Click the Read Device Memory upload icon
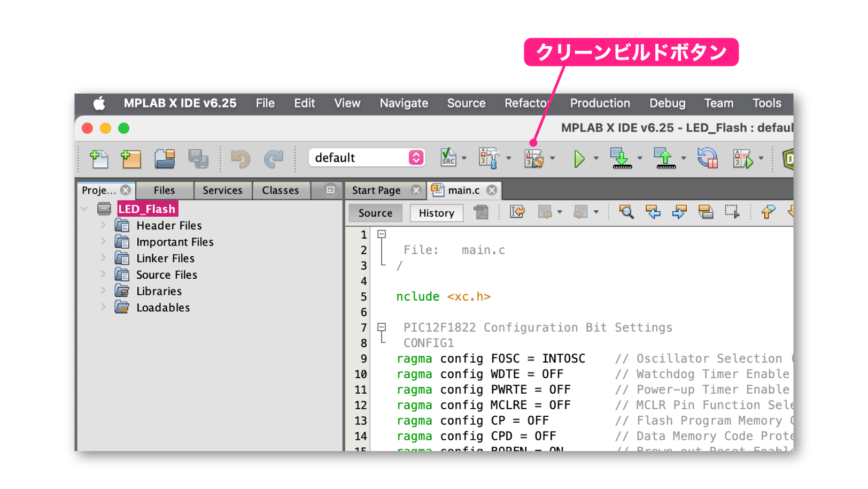Viewport: 868px width, 489px height. tap(665, 158)
